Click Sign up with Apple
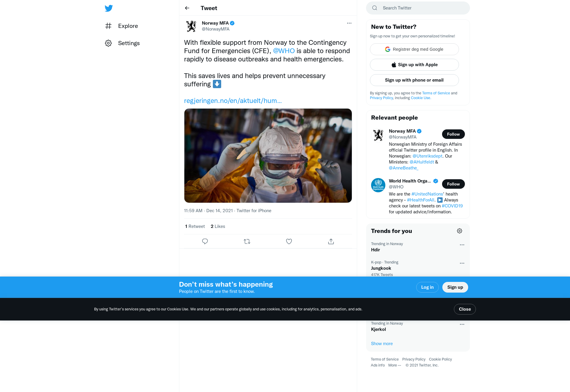Screen dimensions: 570x392 [x=414, y=65]
